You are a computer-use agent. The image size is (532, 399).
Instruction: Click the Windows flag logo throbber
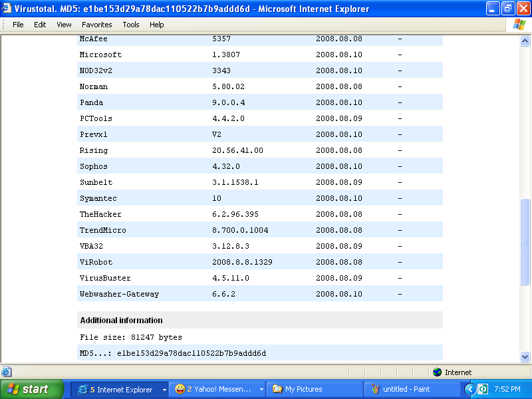pos(519,25)
